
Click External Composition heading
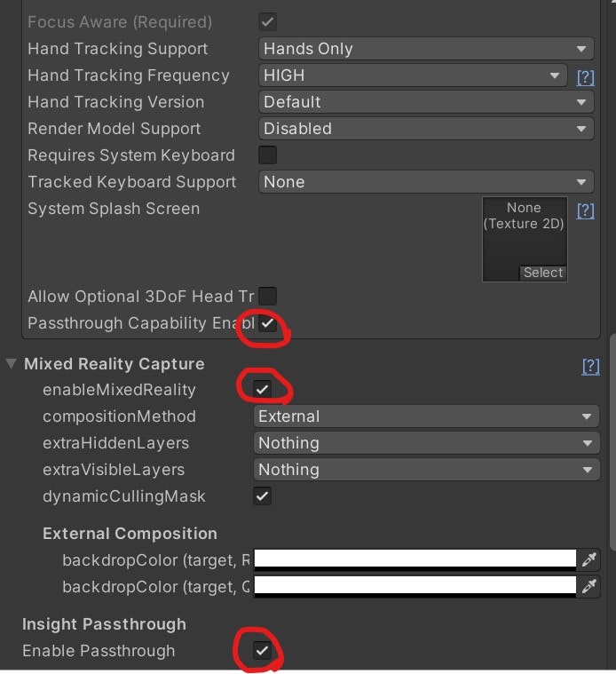(130, 534)
